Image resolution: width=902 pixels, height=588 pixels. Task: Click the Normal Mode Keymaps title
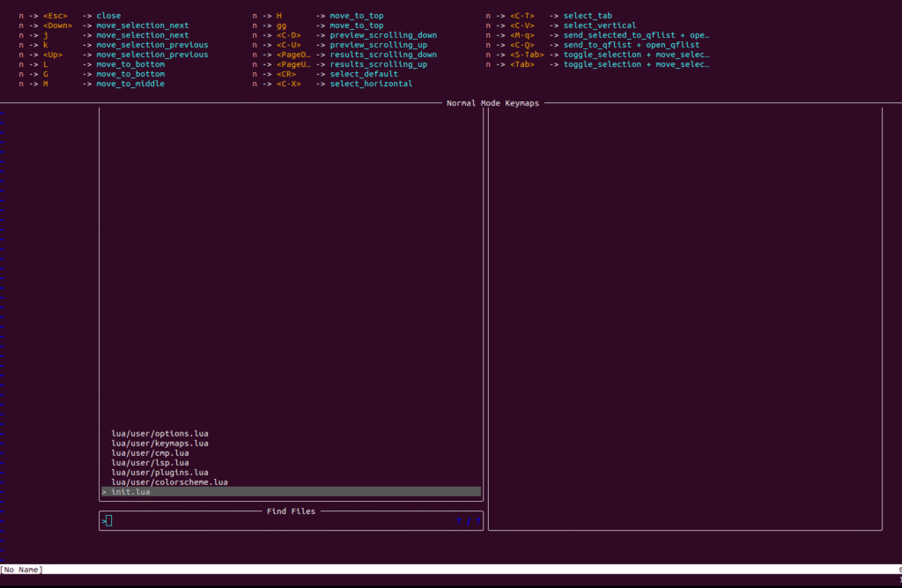[492, 103]
